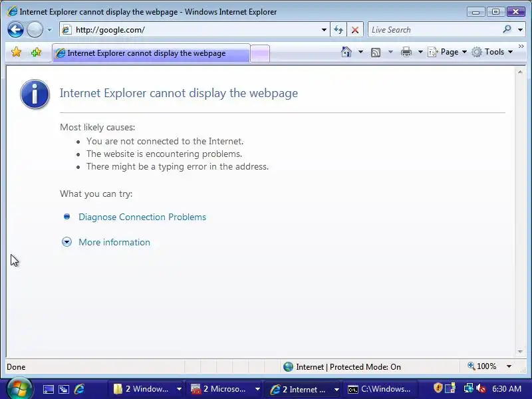Go back with the blue Back arrow

click(x=15, y=30)
